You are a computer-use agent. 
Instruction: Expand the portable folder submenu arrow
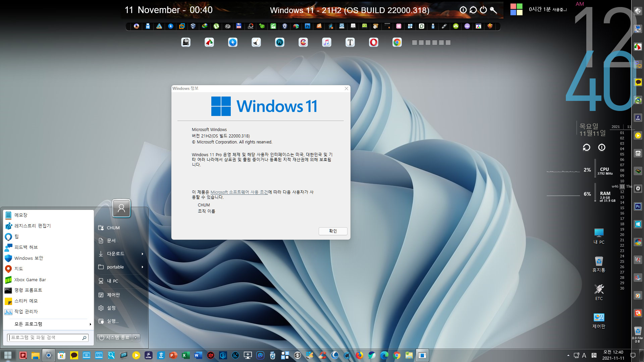click(143, 267)
